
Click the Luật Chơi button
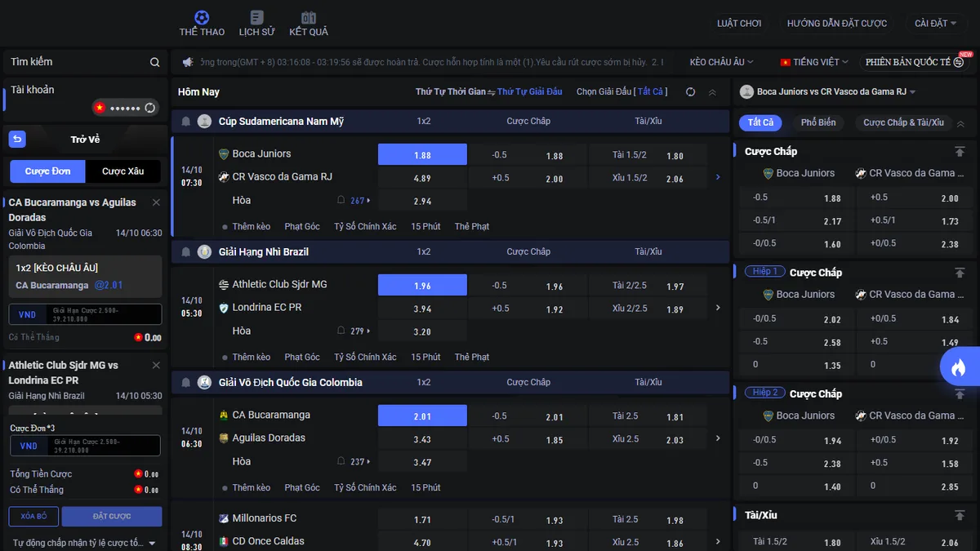tap(739, 24)
